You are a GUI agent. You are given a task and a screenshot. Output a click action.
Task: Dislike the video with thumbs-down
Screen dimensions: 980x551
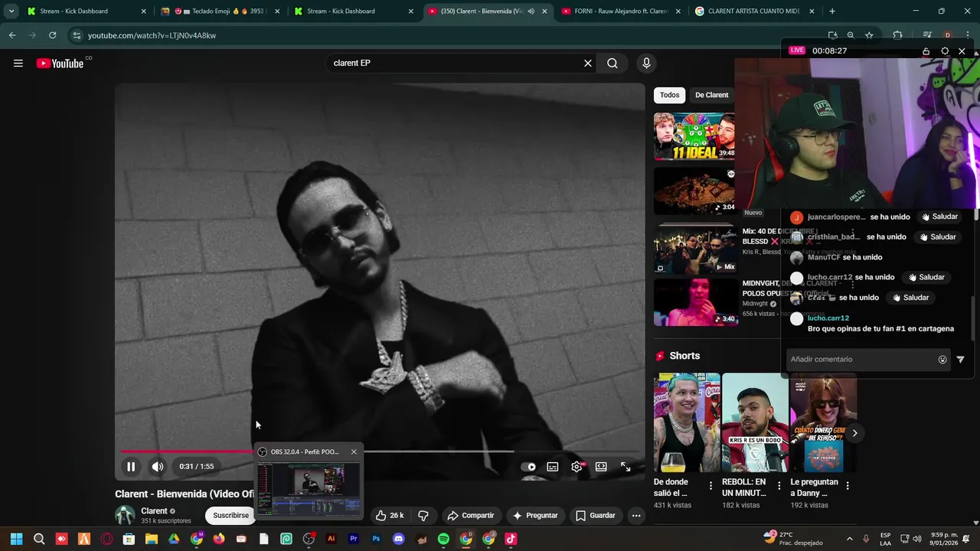[423, 515]
